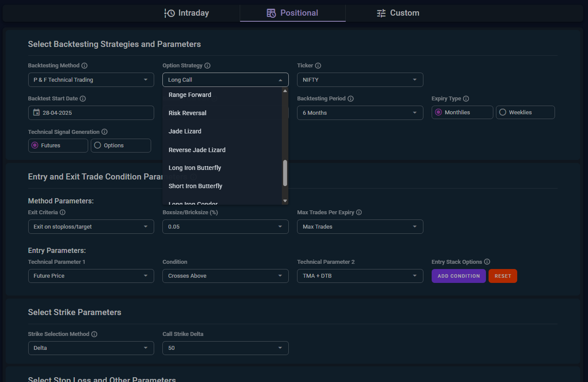Open Call Strike Delta 50 dropdown
The image size is (588, 382).
click(x=225, y=348)
